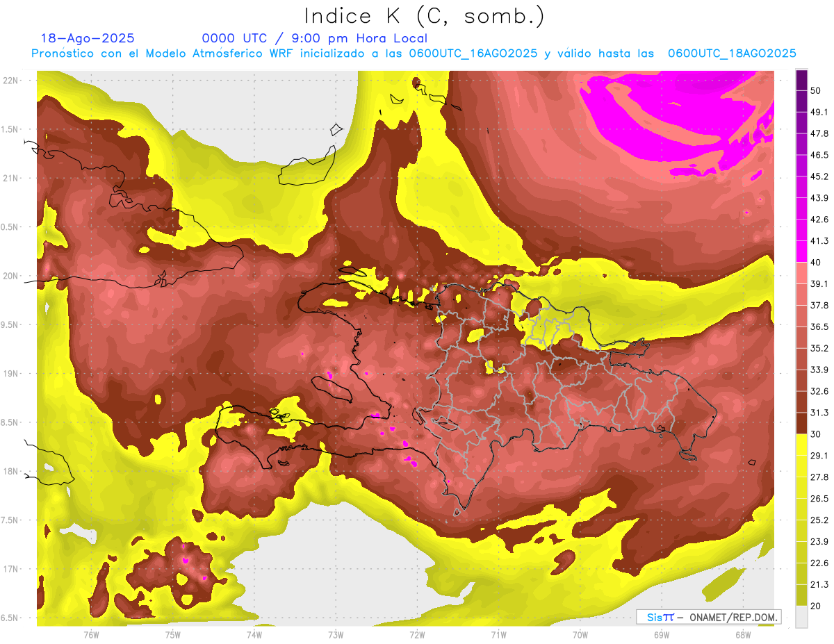The height and width of the screenshot is (644, 834).
Task: Click the legend value '33.9'
Action: pyautogui.click(x=819, y=370)
